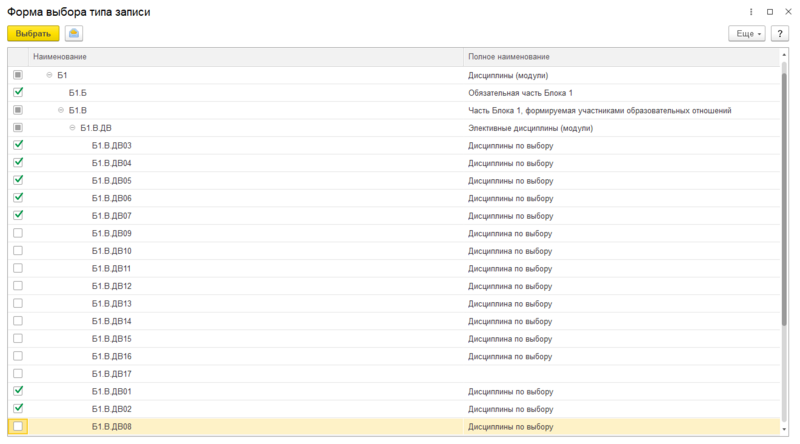Uncheck the Б1.В.ДВ03 checkbox

pyautogui.click(x=18, y=145)
